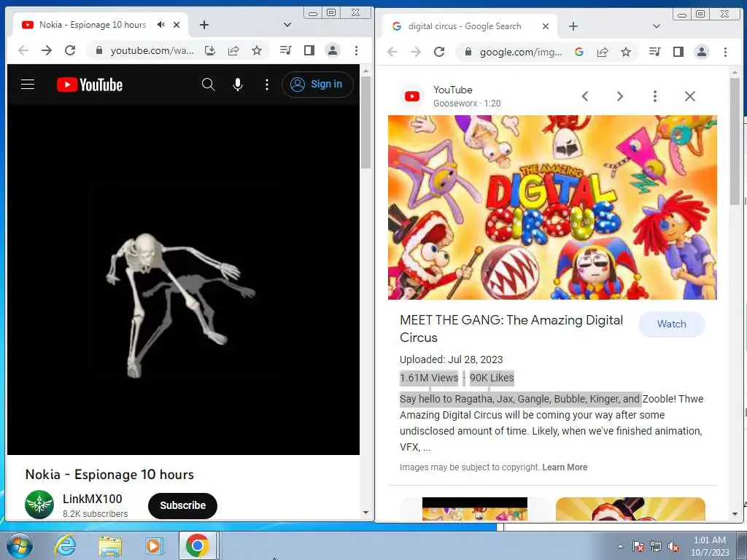
Task: Select the digital circus - Google Search tab
Action: click(465, 26)
